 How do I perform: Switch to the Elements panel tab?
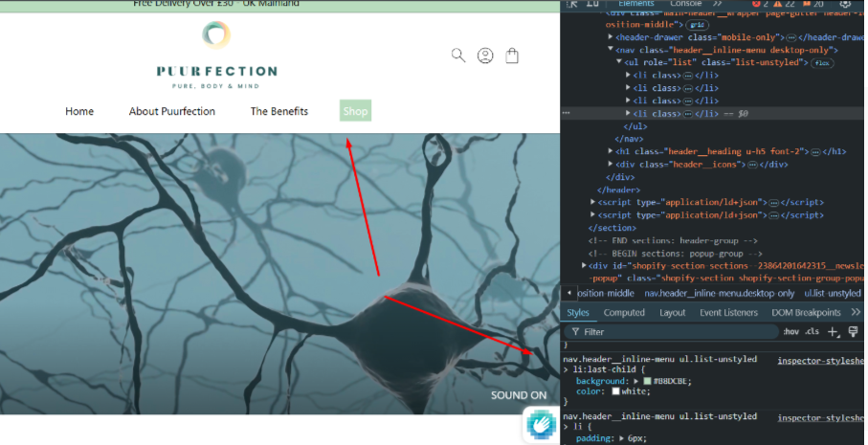(x=636, y=3)
